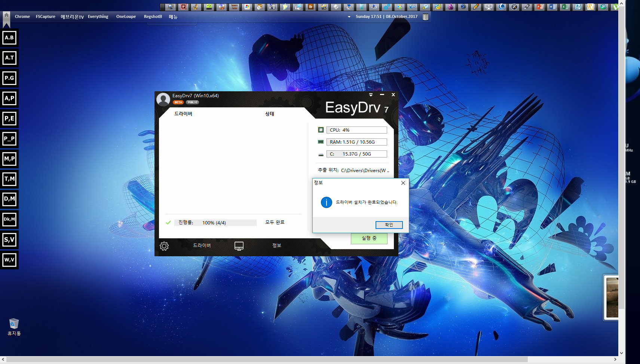Click the disc icon in top dock

(221, 7)
